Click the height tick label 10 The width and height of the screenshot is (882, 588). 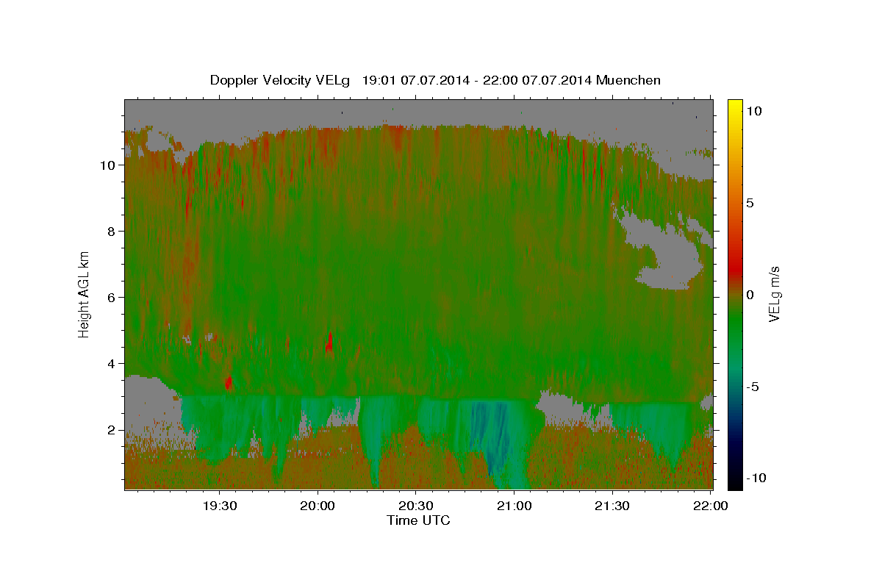(108, 165)
